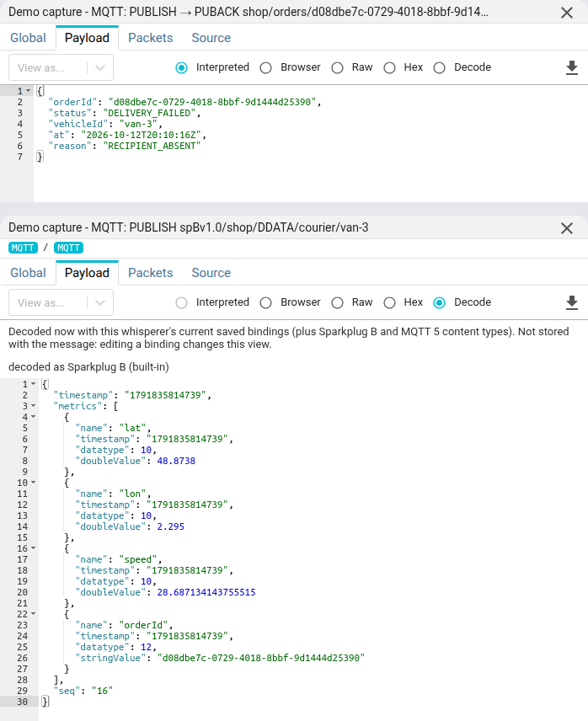Download payload in upper PUBLISH→PUBACK panel
The height and width of the screenshot is (721, 588).
coord(571,67)
